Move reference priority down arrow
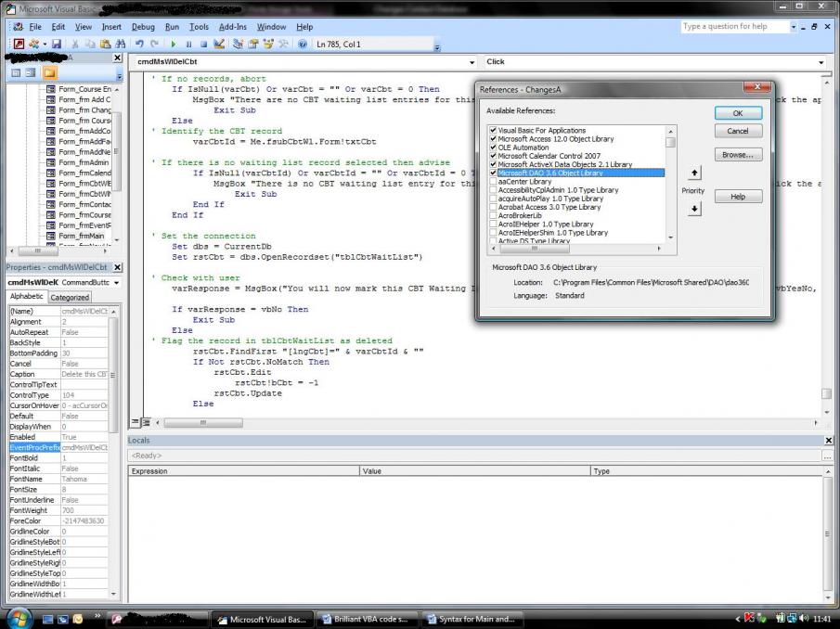This screenshot has height=629, width=840. pos(694,208)
